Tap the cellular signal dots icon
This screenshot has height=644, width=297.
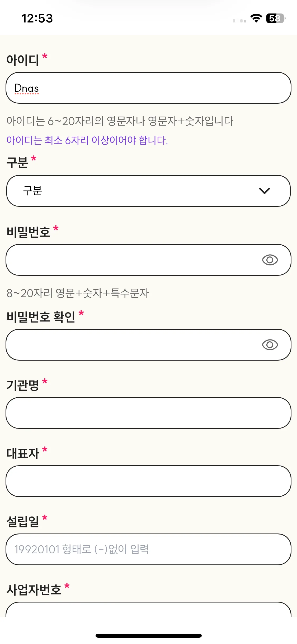tap(239, 21)
